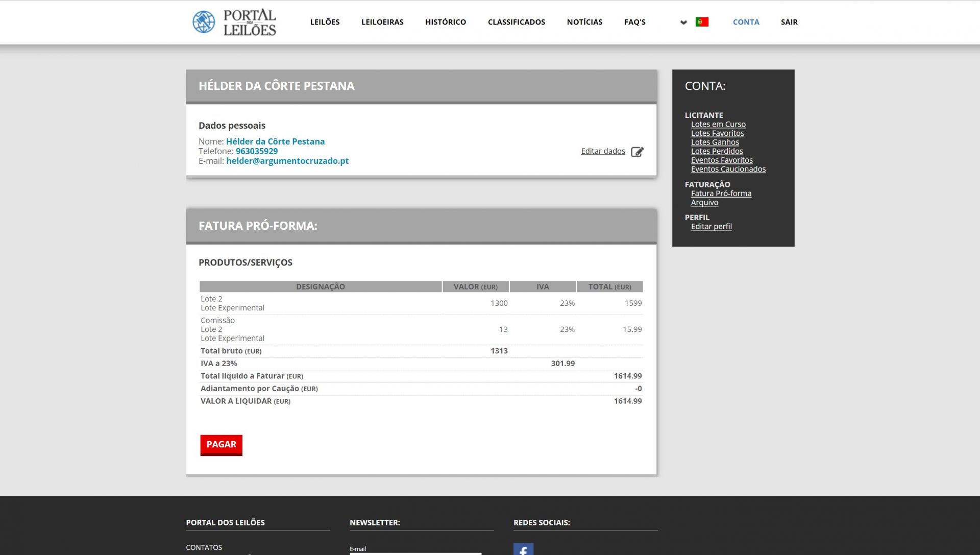Click the Editar dados link
The height and width of the screenshot is (555, 980).
click(x=603, y=151)
